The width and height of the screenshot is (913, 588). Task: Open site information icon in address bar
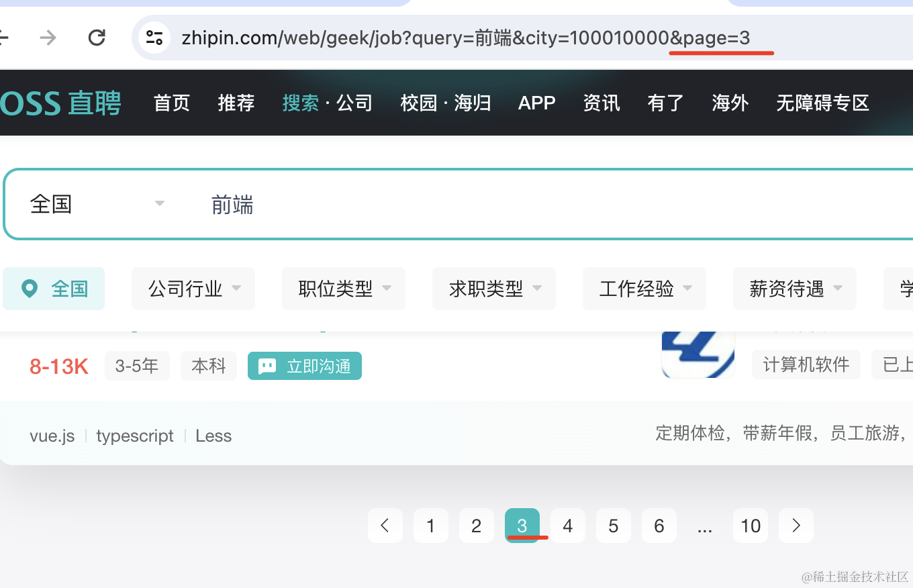pyautogui.click(x=154, y=38)
